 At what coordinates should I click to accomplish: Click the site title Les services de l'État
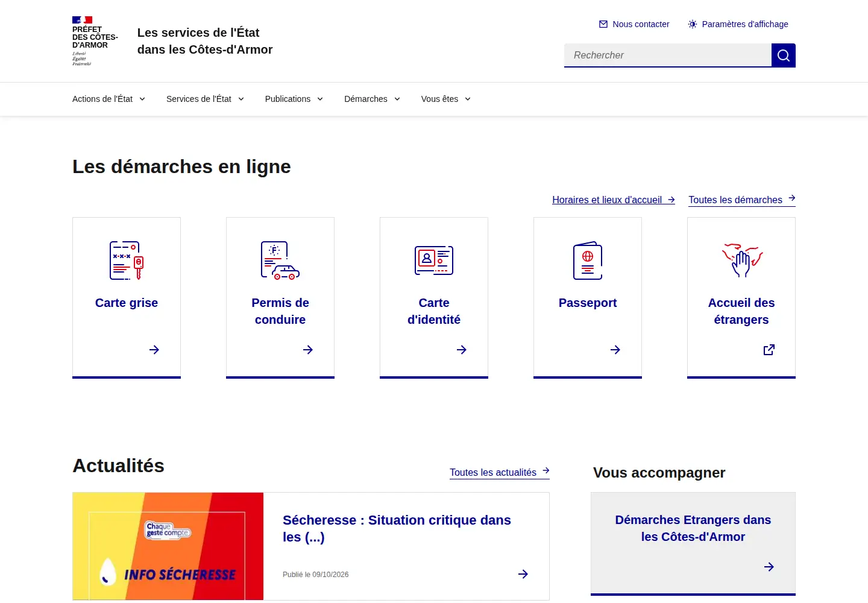[x=205, y=41]
